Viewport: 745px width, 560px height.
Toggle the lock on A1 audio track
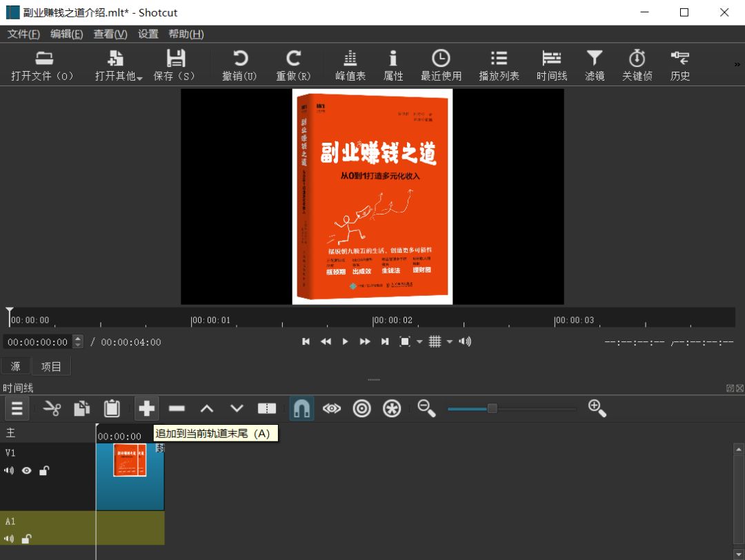[x=27, y=539]
